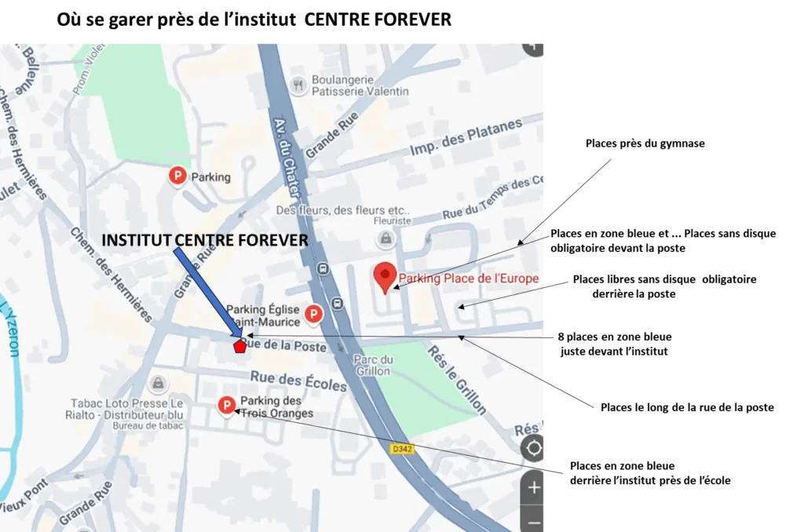Screen dimensions: 804x532
Task: Click the red Parking P marker near Grande Rue
Action: coord(177,176)
